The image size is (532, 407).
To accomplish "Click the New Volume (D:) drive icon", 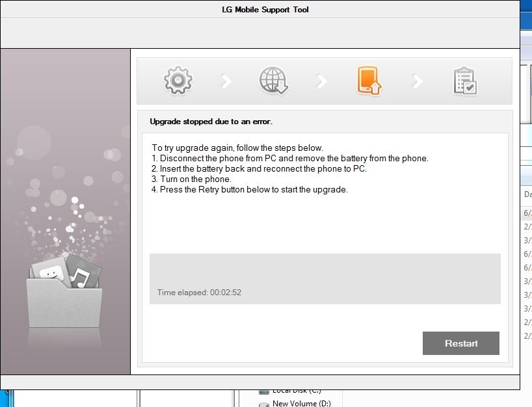I will click(x=264, y=403).
